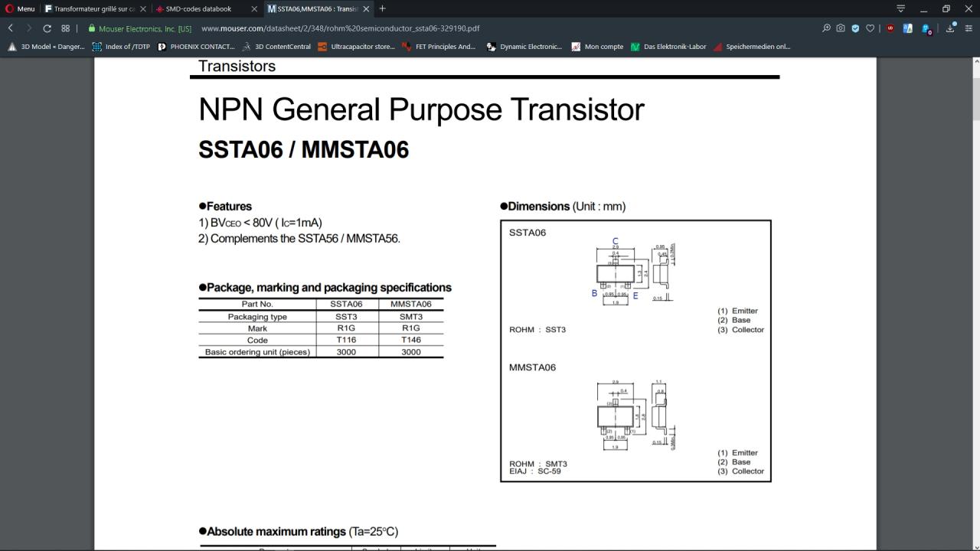
Task: Add page to bookmarks with heart icon
Action: pos(870,28)
